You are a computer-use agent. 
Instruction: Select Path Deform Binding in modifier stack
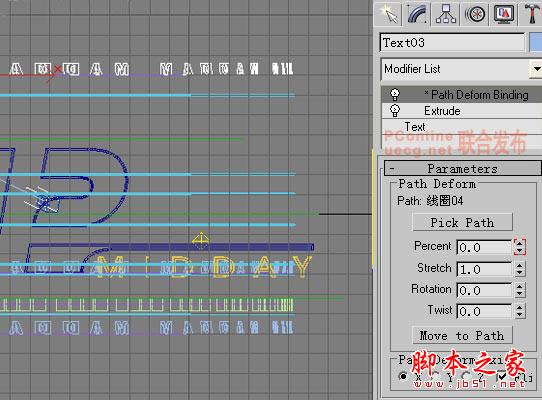tap(462, 94)
